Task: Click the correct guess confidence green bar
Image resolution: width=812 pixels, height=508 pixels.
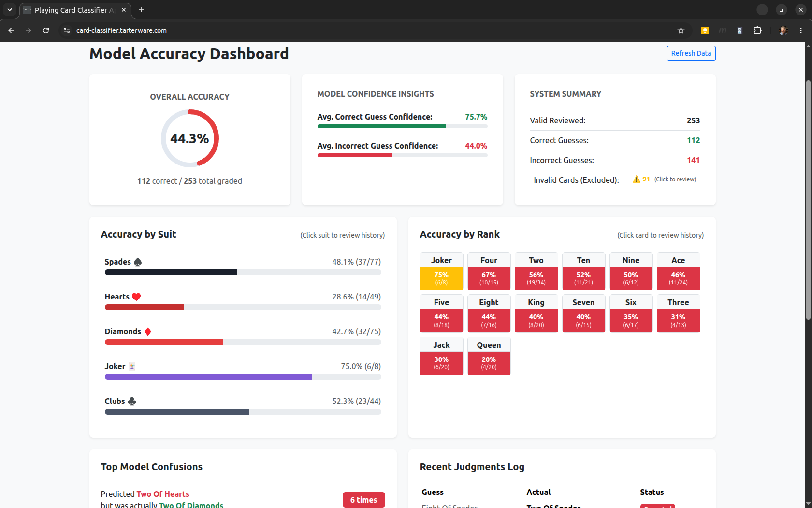Action: pos(382,126)
